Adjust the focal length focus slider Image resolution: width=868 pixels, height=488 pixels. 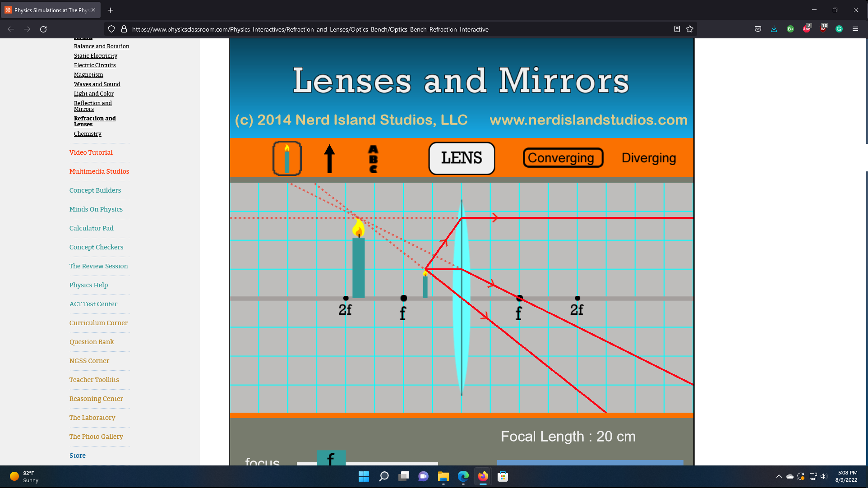pos(332,460)
